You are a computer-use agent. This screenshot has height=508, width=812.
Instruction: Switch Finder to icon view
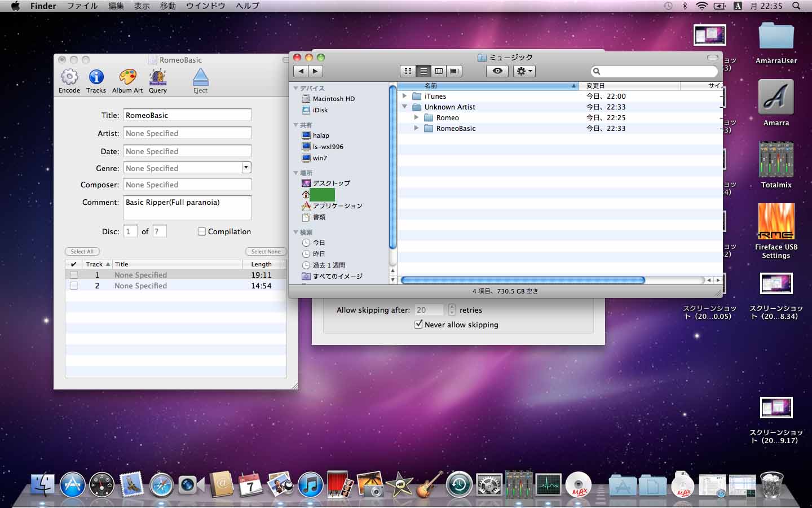coord(408,71)
